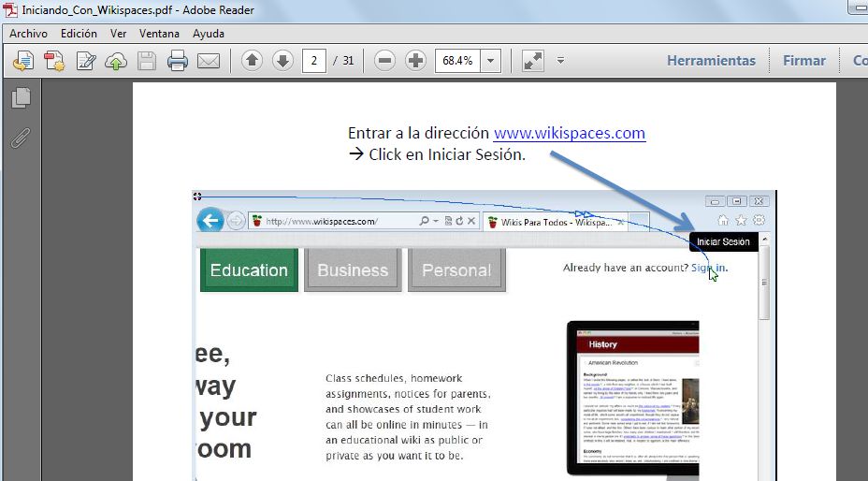Open the Edición menu
Screen dimensions: 868x481
click(79, 34)
